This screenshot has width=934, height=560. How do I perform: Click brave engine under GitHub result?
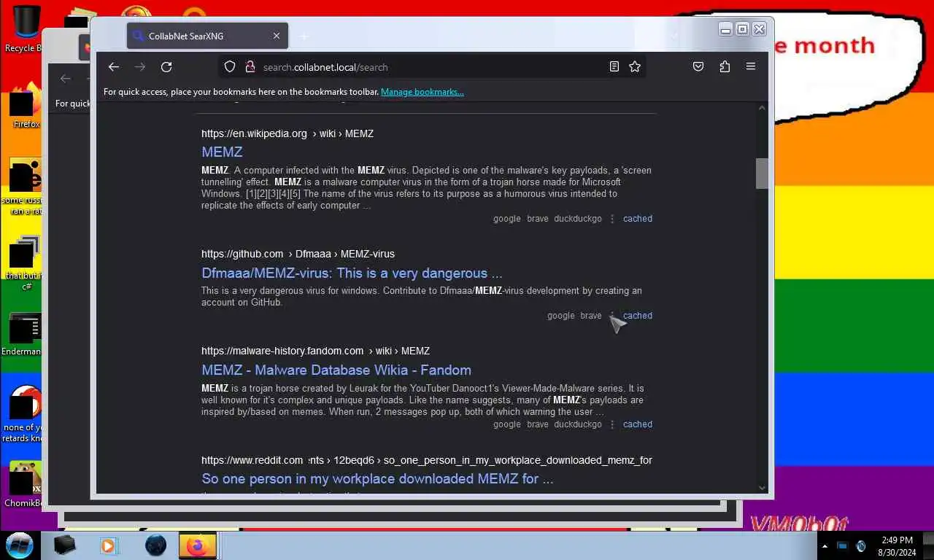[591, 316]
